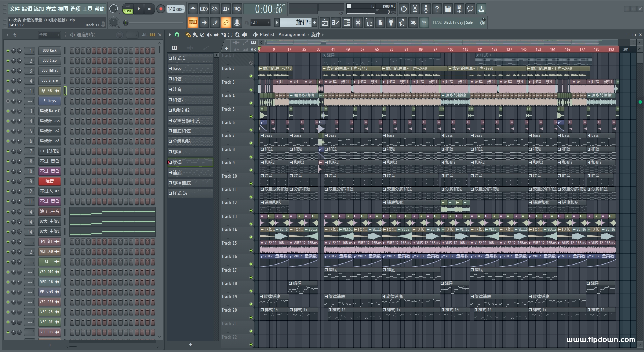Render project as audio file icon
644x352 pixels.
click(459, 9)
